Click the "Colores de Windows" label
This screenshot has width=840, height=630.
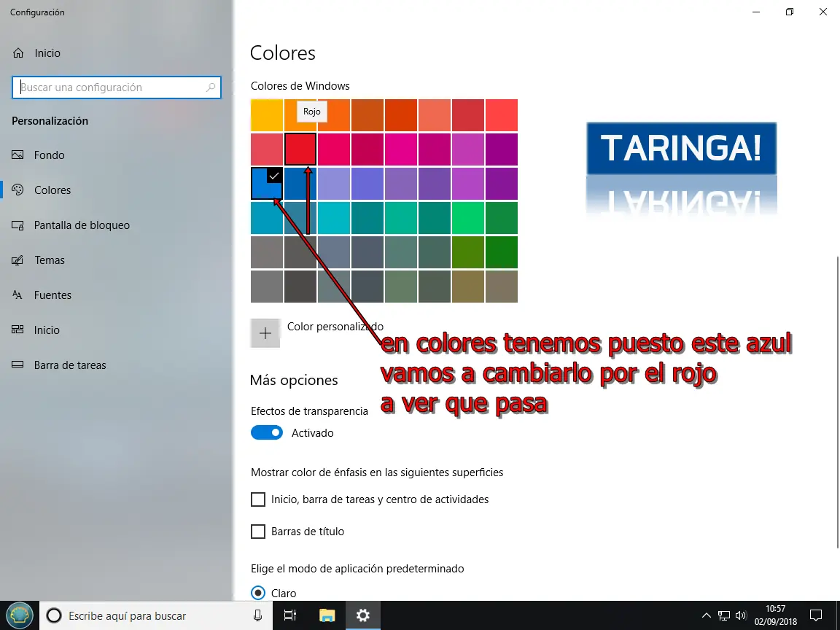pyautogui.click(x=300, y=86)
